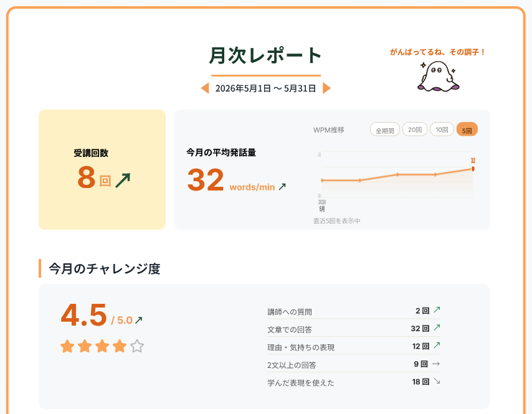Click the 直近5回を表示中 caption
Viewport: 532px width, 414px height.
tap(336, 221)
